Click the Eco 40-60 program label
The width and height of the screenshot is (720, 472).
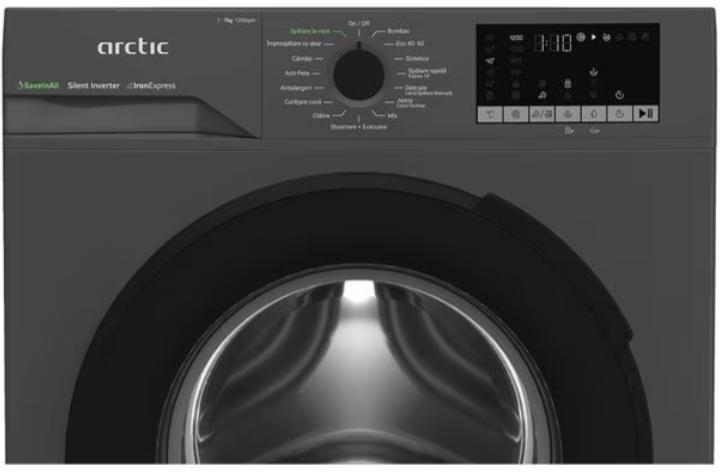coord(410,44)
